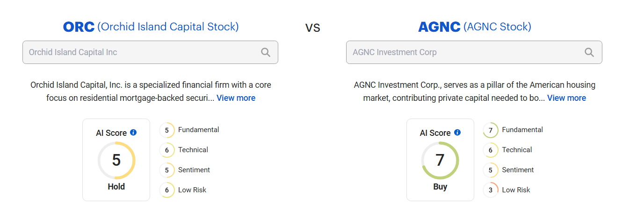Viewport: 644px width, 211px height.
Task: Focus the Orchid Island Capital Inc search field
Action: tap(140, 52)
